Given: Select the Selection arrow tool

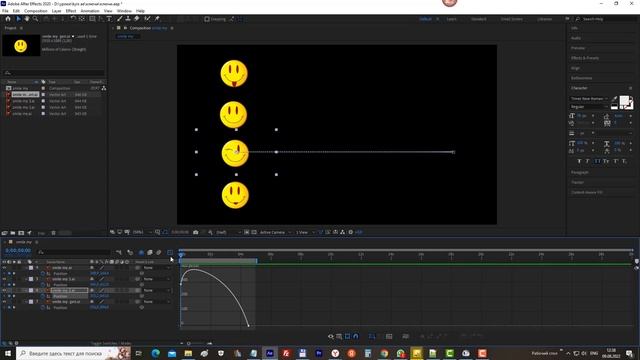Looking at the screenshot, I should coord(18,19).
